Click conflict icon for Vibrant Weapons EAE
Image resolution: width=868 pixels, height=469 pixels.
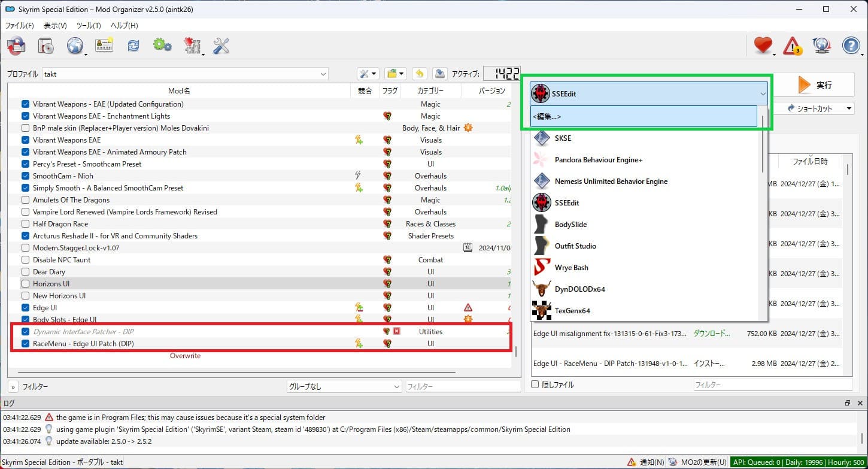(x=359, y=140)
